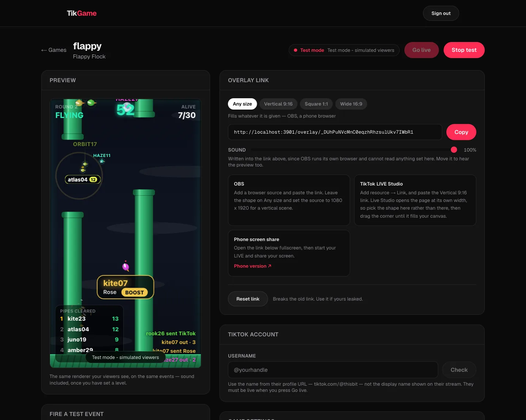Click the Sign out button
The width and height of the screenshot is (526, 420).
441,13
